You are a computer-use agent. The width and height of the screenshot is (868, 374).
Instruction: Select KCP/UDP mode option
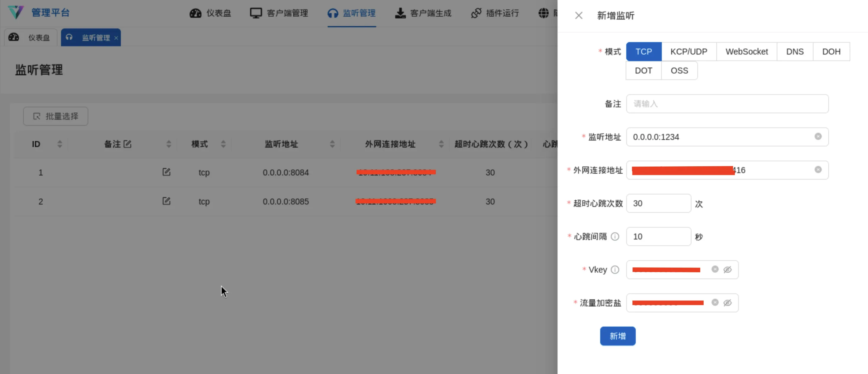point(688,52)
